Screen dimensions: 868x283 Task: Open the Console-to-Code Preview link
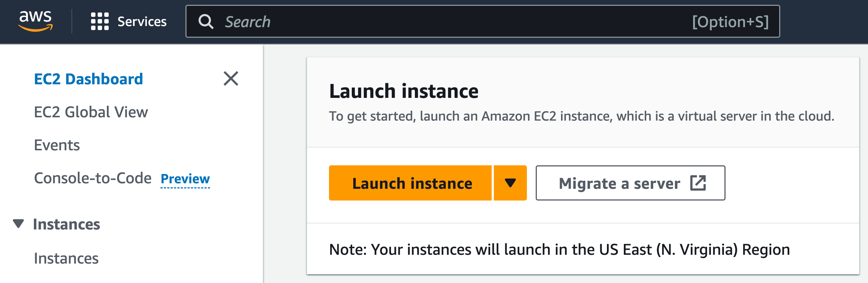(x=185, y=179)
